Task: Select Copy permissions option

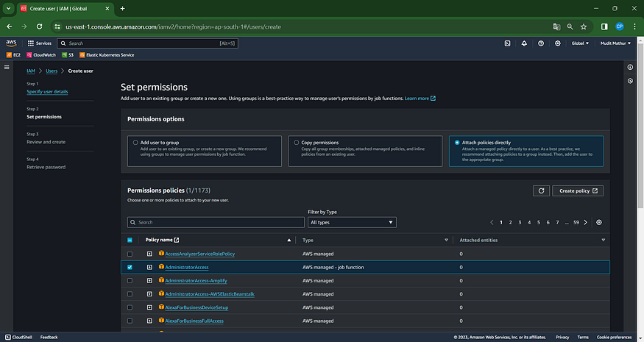Action: pos(296,143)
